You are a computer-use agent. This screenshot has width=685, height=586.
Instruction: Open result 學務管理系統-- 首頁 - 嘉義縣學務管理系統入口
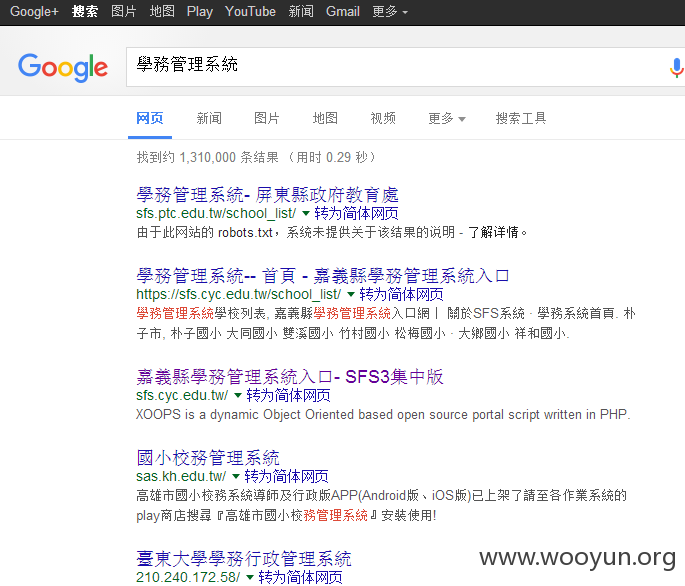(323, 275)
